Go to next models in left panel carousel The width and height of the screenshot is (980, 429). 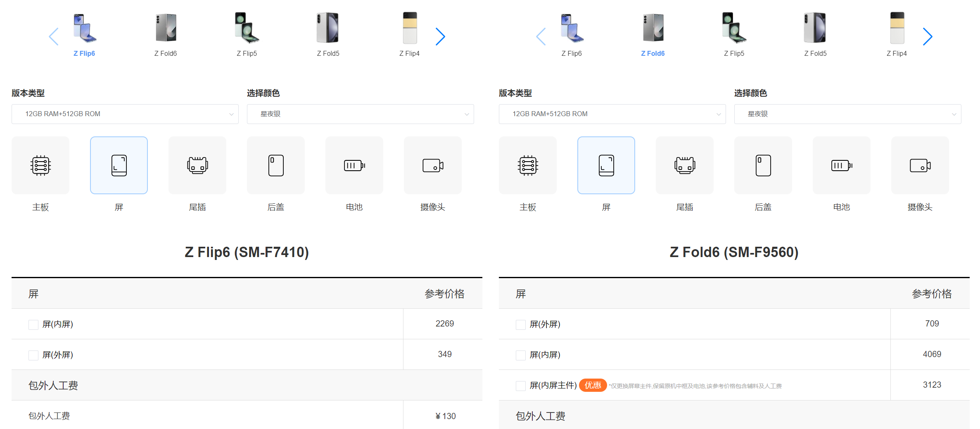pyautogui.click(x=440, y=36)
